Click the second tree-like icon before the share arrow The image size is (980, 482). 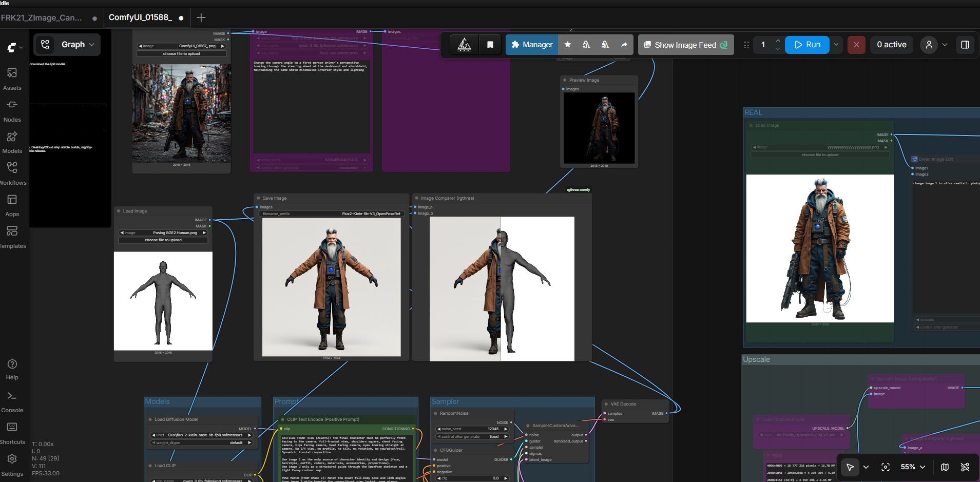coord(605,45)
